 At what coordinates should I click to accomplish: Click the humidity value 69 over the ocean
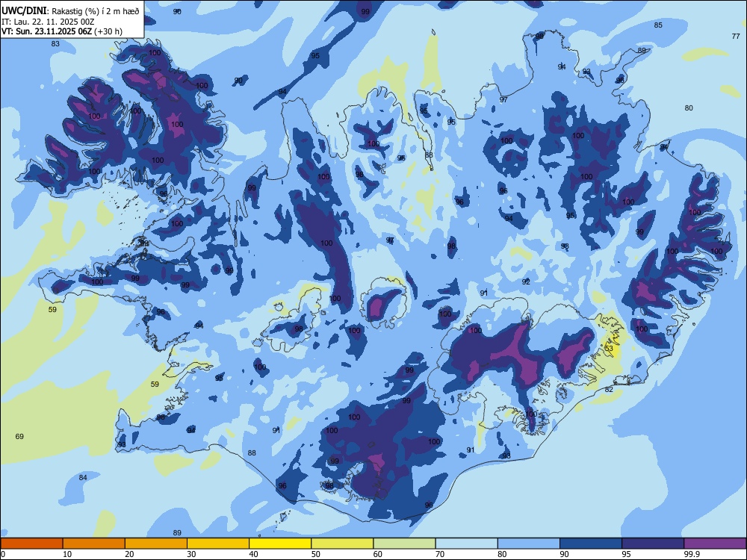pos(19,436)
